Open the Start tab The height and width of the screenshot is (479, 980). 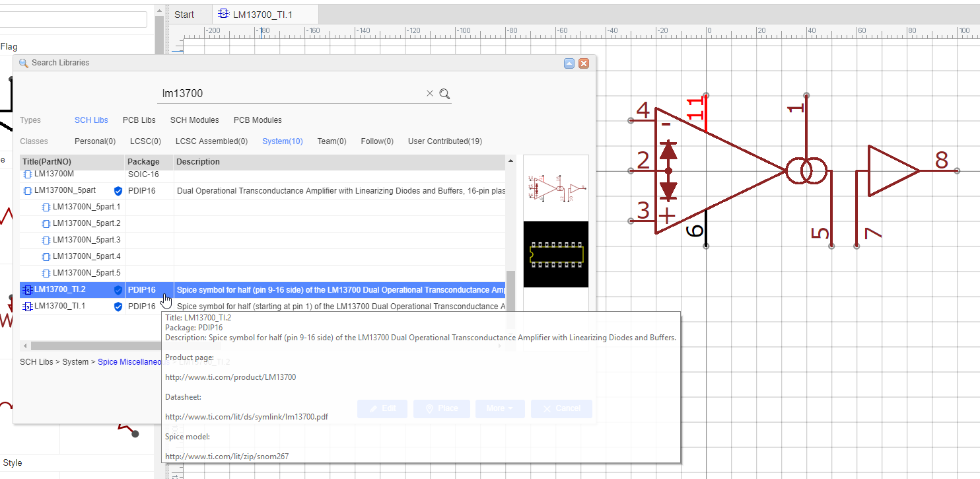click(x=184, y=15)
